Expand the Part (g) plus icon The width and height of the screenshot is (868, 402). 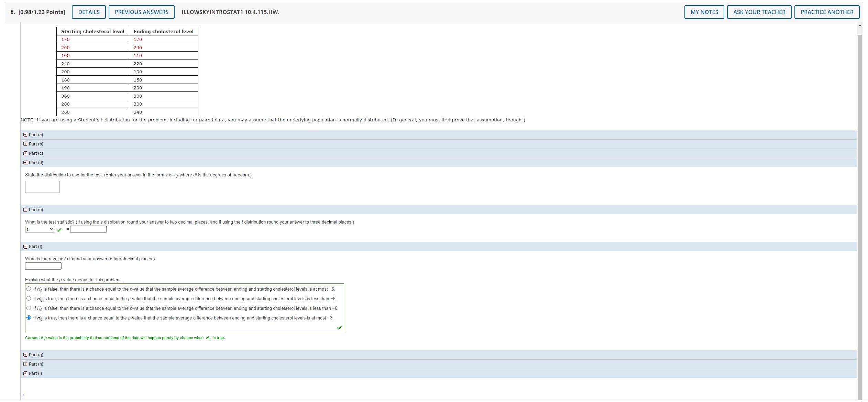tap(25, 355)
